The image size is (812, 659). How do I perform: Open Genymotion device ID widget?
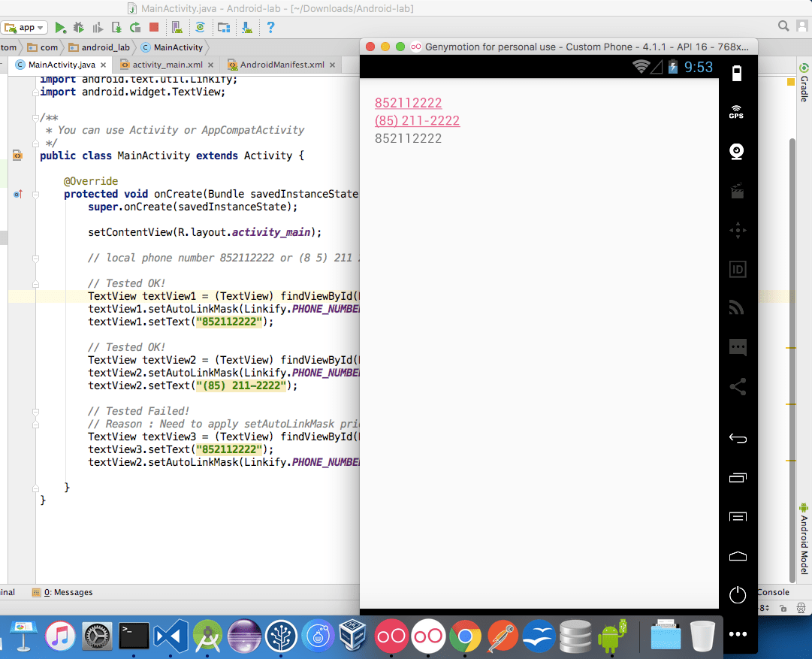click(737, 270)
